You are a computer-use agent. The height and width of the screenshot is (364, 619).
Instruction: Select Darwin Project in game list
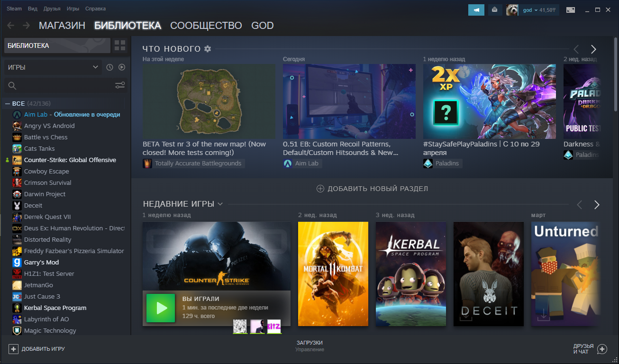coord(45,194)
